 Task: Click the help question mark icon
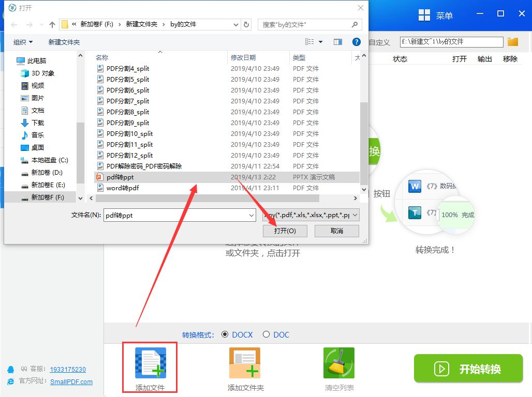[356, 42]
